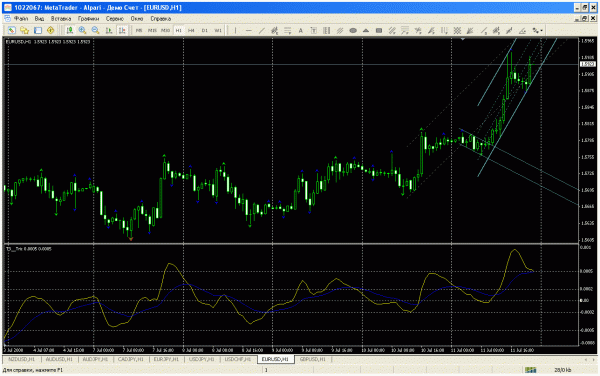Click the MetaTrader icon left of Файл menu
The height and width of the screenshot is (376, 600).
click(7, 18)
